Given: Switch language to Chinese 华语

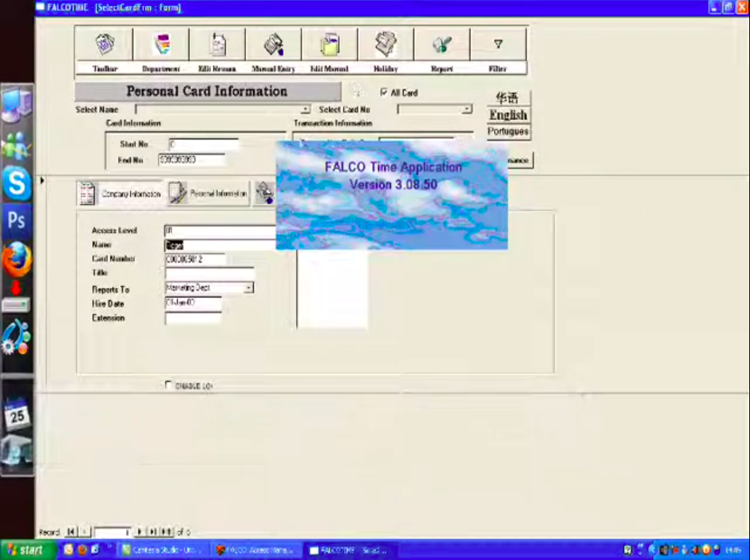Looking at the screenshot, I should pos(508,98).
